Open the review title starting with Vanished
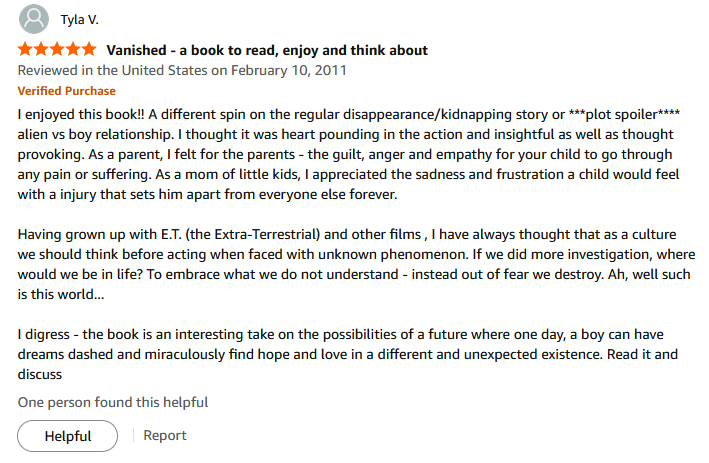 pos(267,50)
